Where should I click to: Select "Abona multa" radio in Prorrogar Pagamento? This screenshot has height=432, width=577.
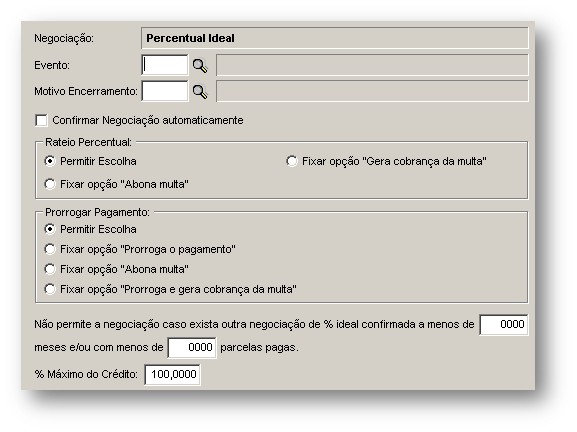point(50,269)
